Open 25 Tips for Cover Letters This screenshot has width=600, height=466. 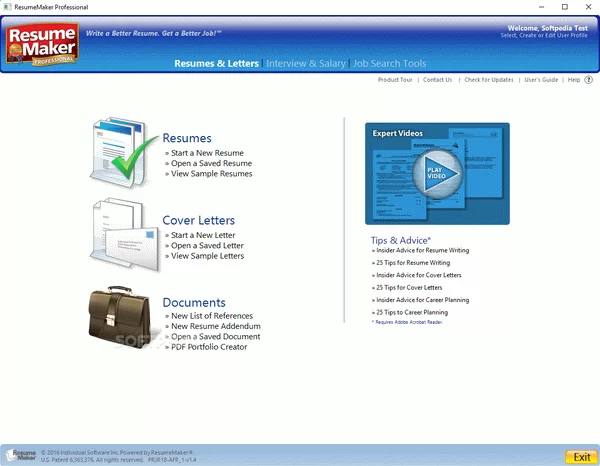407,287
